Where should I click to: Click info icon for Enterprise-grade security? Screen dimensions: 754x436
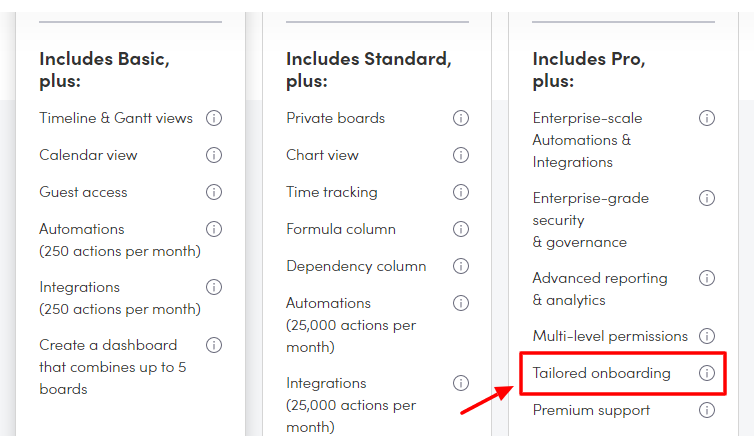pos(707,198)
